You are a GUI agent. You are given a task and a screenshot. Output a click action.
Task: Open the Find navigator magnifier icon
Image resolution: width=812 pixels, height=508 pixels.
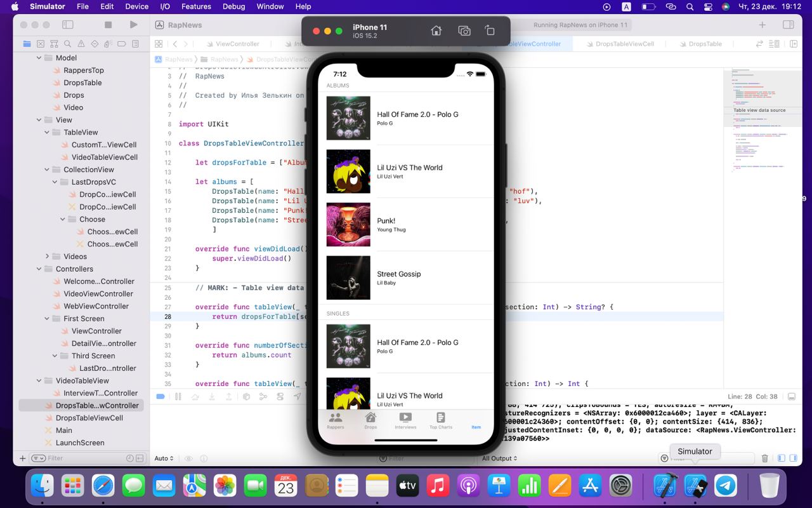coord(68,44)
